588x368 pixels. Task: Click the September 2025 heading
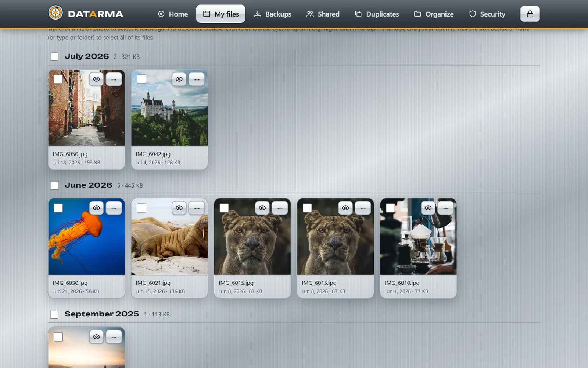pos(102,314)
